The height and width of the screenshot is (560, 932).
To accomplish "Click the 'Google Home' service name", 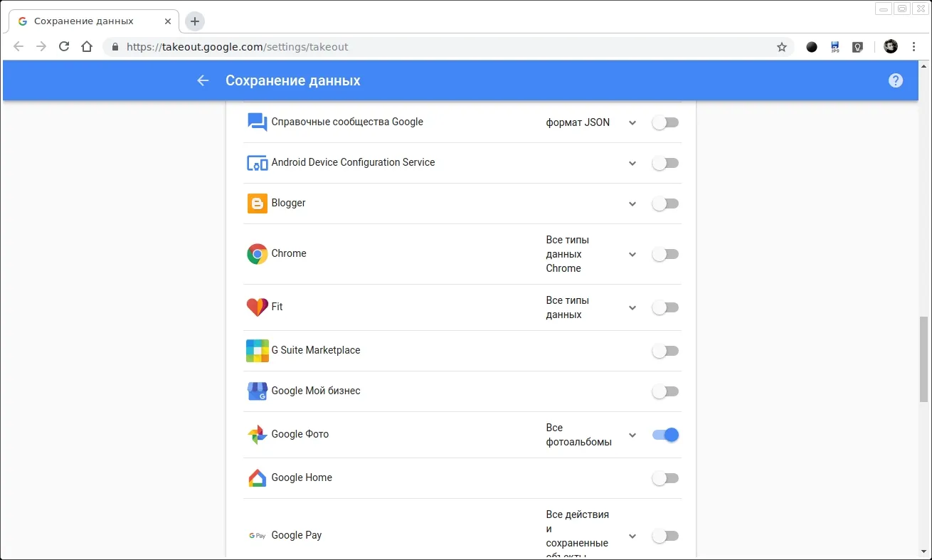I will [x=302, y=477].
